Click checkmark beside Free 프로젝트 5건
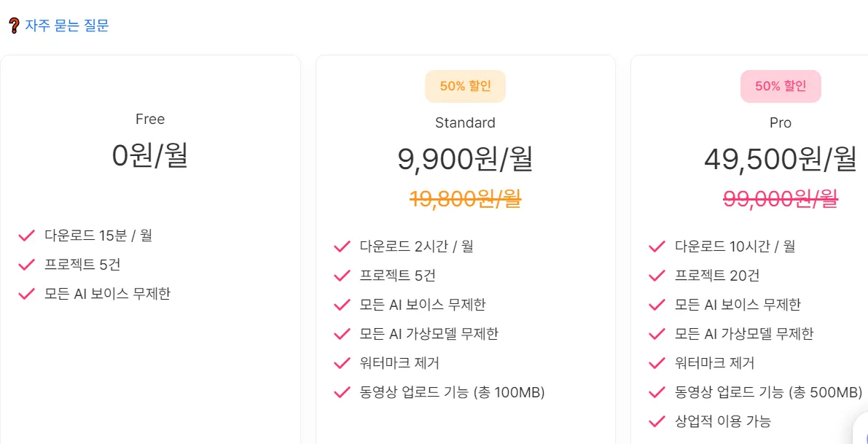Screen dimensions: 868x444 tap(27, 265)
